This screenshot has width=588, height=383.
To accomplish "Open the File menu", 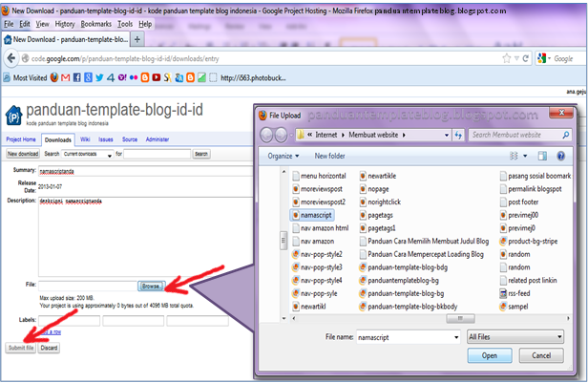I will pyautogui.click(x=9, y=24).
